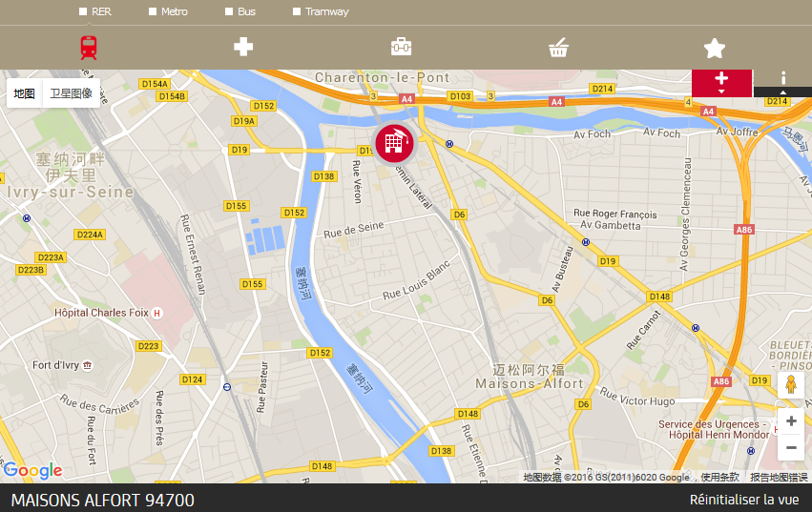The image size is (812, 512).
Task: Expand the red plus dropdown panel
Action: [721, 83]
